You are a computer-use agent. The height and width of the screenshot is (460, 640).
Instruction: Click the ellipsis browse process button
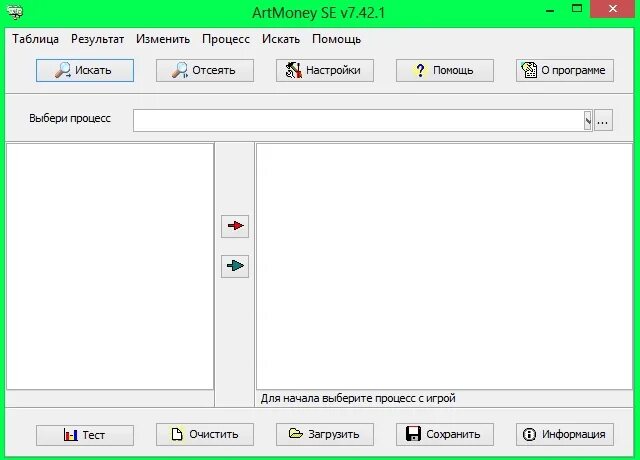click(x=603, y=120)
